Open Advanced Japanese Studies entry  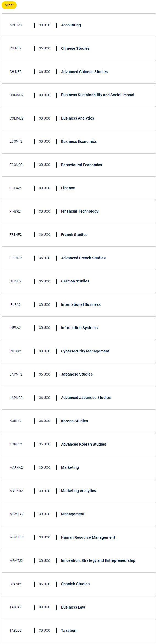point(79,398)
